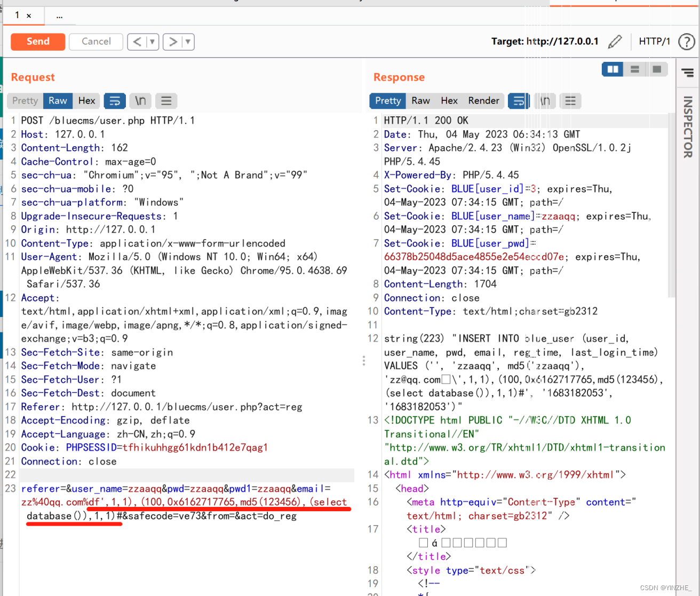Screen dimensions: 700x596
Task: Click the Content-Length: 1704 response header
Action: 440,284
